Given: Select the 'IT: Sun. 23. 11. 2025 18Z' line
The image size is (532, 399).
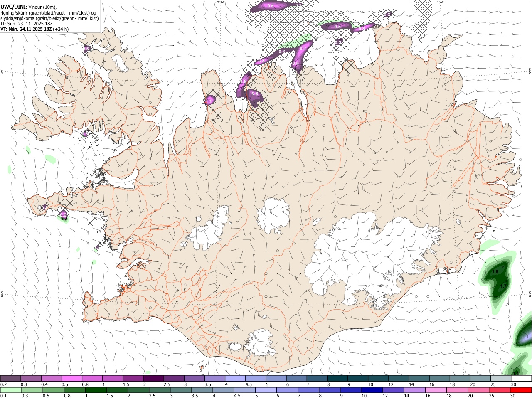Looking at the screenshot, I should point(26,24).
